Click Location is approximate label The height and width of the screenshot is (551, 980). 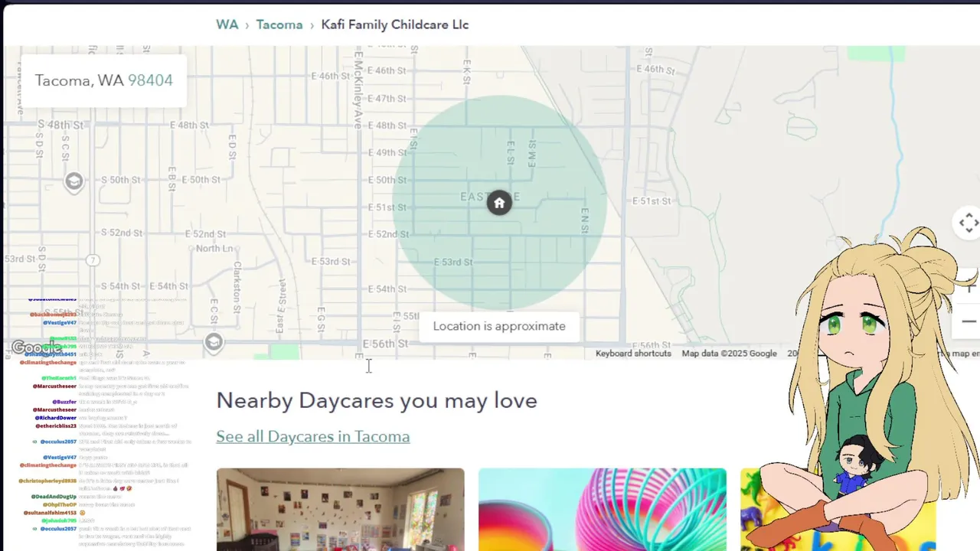point(499,326)
